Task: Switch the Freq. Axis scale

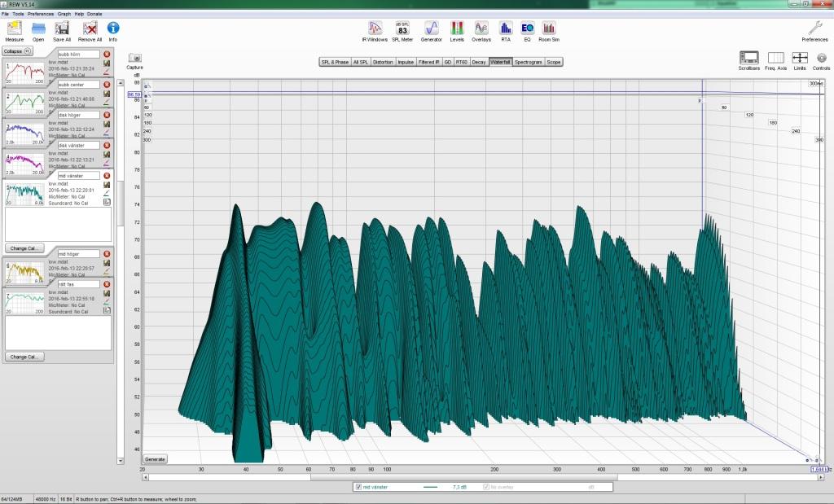Action: pos(775,58)
